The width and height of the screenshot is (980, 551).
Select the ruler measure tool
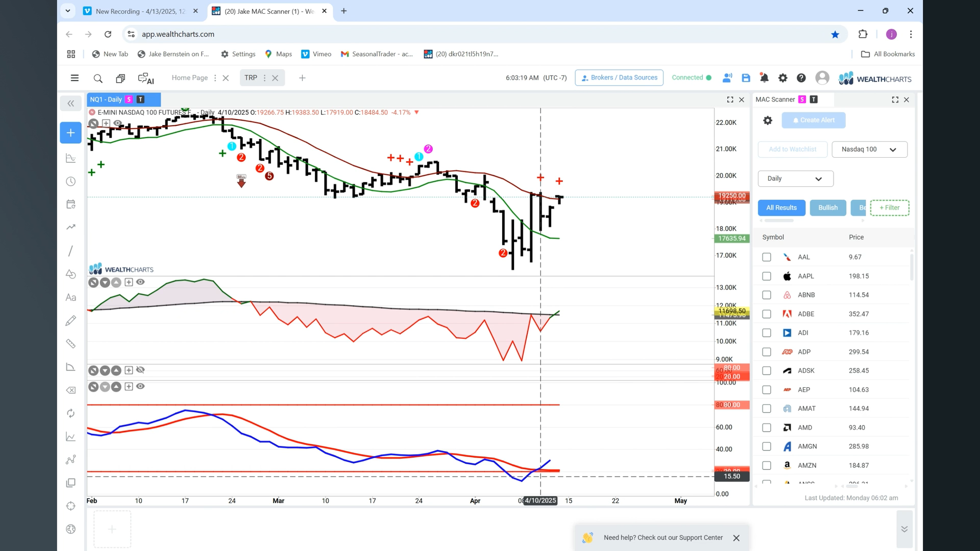point(70,344)
